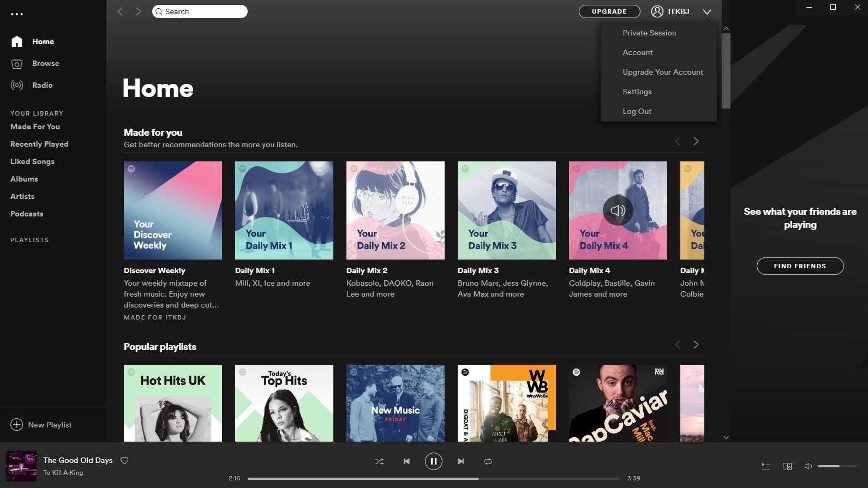Open the Discover Weekly cover
868x488 pixels.
click(173, 210)
